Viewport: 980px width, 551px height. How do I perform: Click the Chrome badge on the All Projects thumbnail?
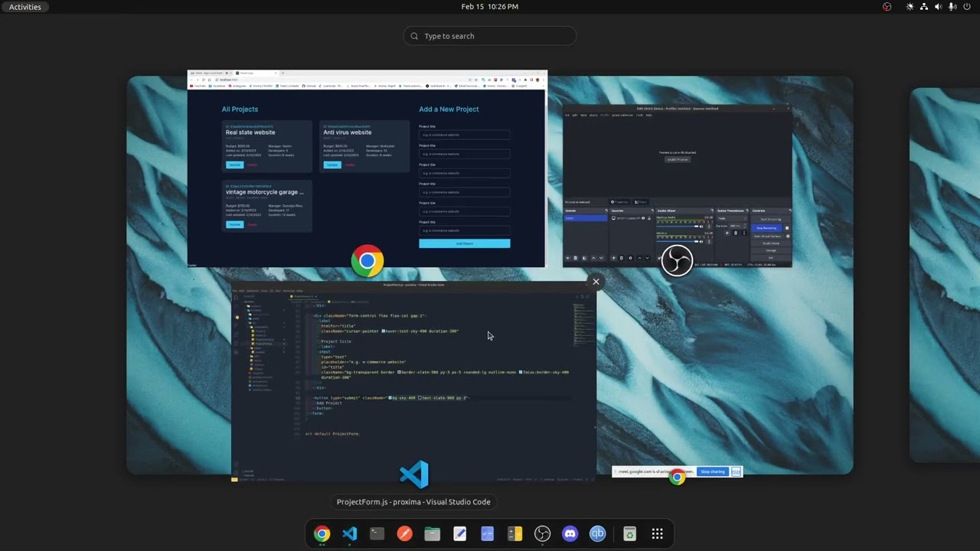[367, 261]
